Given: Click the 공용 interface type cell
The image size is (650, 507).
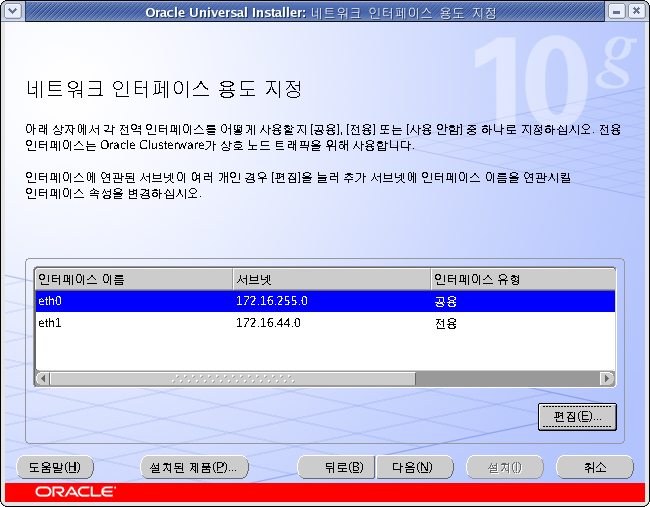Looking at the screenshot, I should (x=446, y=301).
